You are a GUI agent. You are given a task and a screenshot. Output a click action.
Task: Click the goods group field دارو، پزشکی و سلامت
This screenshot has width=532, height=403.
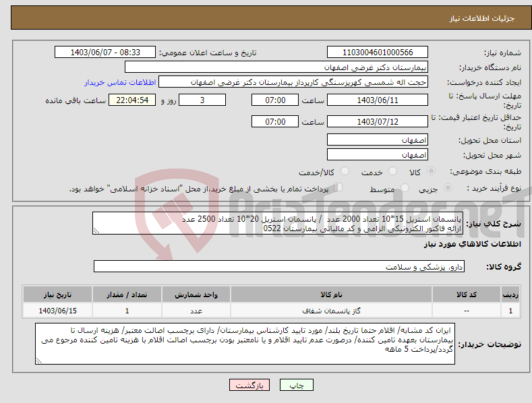(x=279, y=266)
